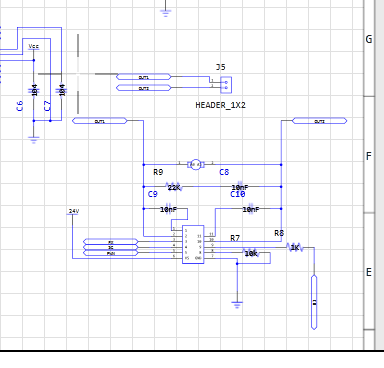Click the HEADER_1X2 text label
Image resolution: width=384 pixels, height=368 pixels.
coord(220,105)
